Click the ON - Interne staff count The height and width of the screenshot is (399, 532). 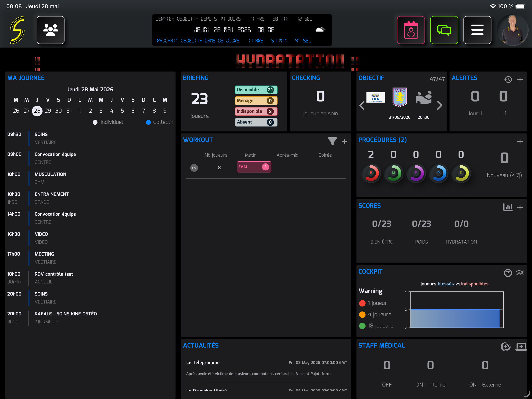tap(430, 374)
